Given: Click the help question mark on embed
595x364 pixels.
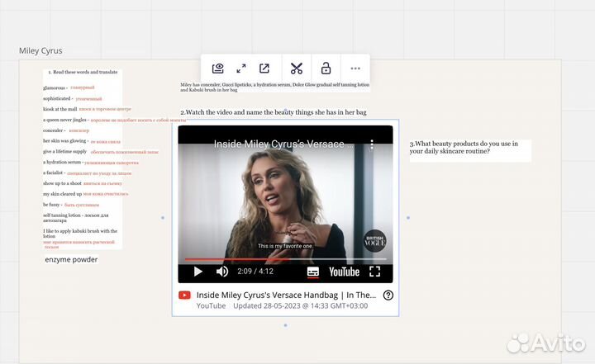Looking at the screenshot, I should click(x=388, y=295).
